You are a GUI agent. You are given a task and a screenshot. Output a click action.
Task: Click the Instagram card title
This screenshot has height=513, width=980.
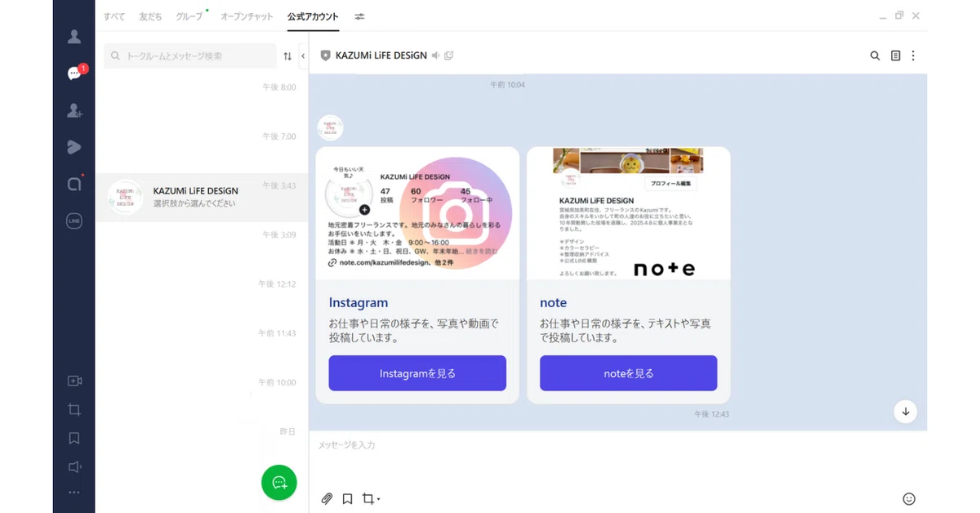359,303
